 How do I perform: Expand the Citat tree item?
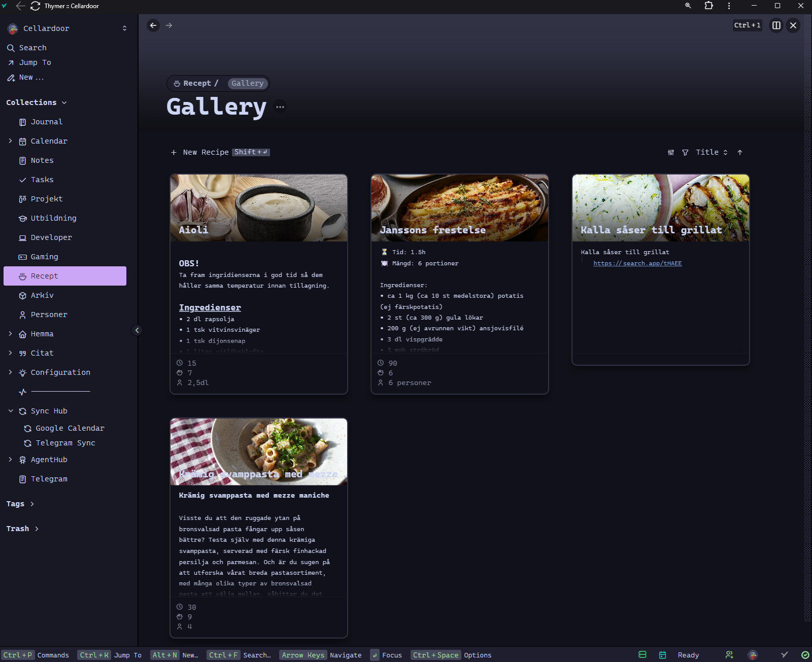click(x=10, y=353)
